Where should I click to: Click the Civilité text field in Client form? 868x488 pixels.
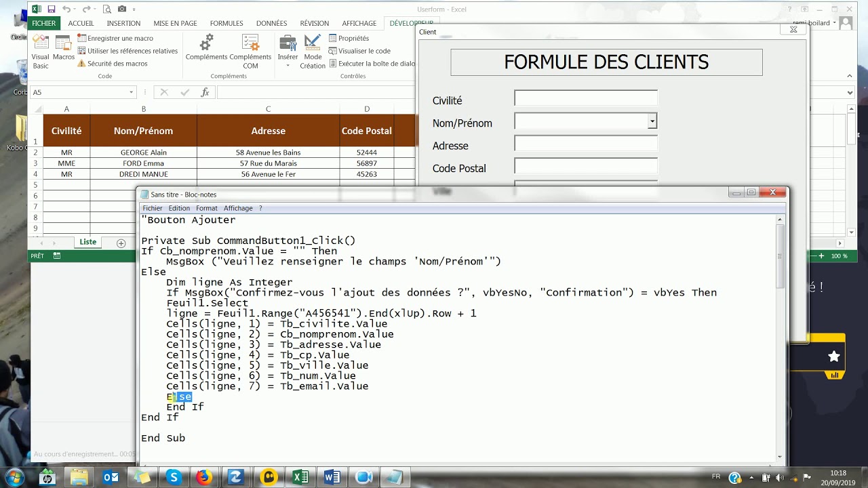[x=586, y=98]
